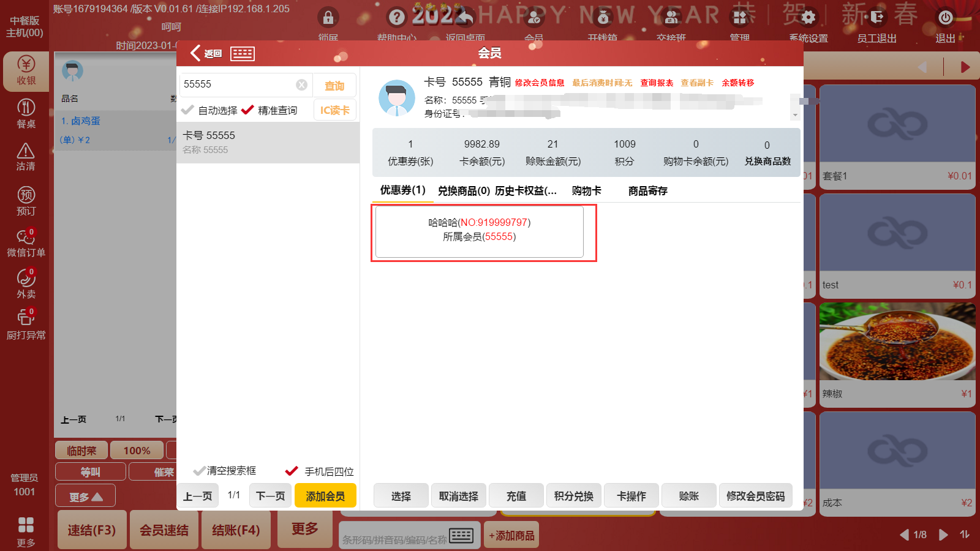Select the 哈哈哈 coupon card
The height and width of the screenshot is (551, 980).
480,231
